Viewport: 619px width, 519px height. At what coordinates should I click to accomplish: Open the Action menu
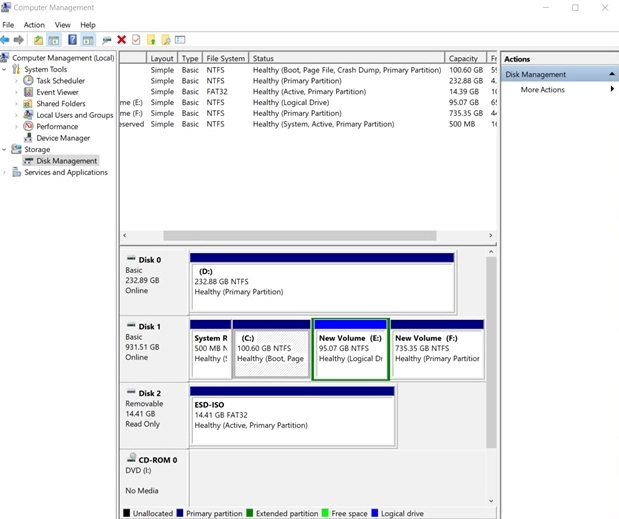click(x=34, y=25)
